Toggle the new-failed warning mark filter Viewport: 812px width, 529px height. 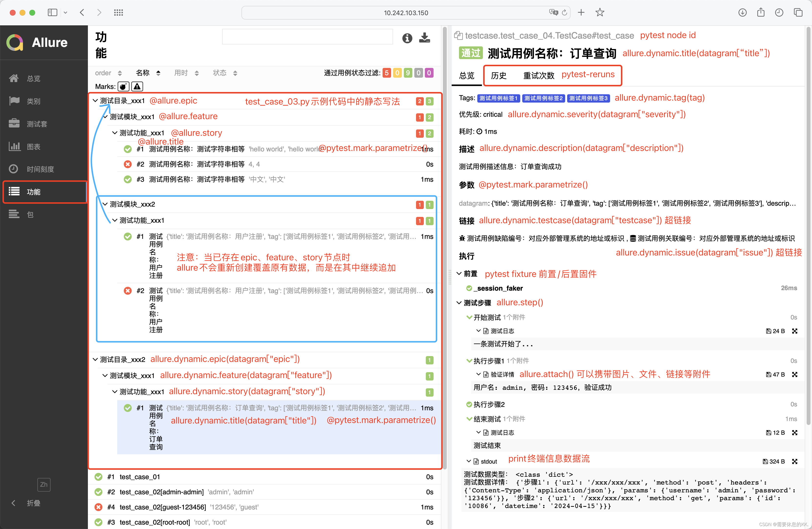137,86
